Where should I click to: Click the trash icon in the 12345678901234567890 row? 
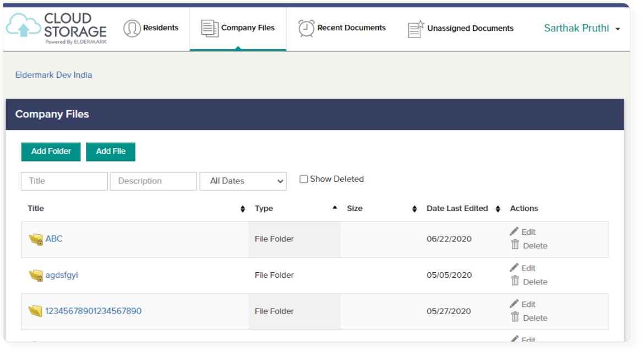tap(515, 317)
